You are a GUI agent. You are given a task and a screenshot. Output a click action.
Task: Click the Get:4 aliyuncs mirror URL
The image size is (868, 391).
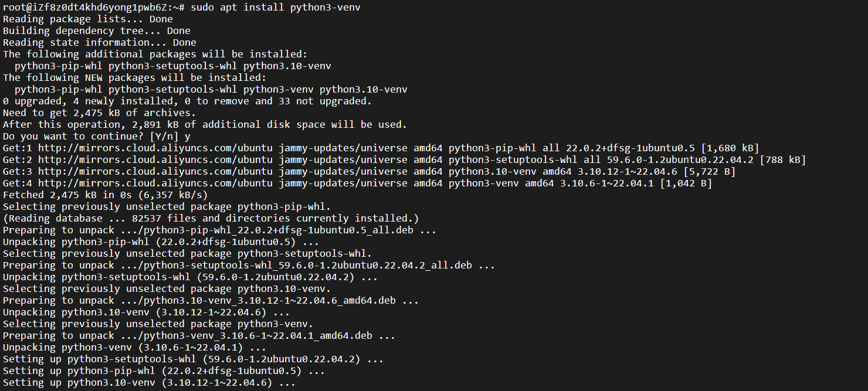[155, 183]
